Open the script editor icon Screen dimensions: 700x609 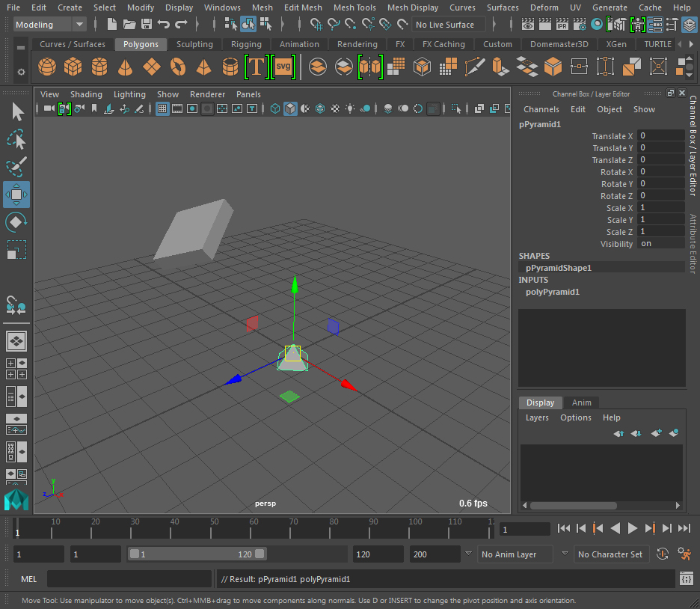click(686, 578)
